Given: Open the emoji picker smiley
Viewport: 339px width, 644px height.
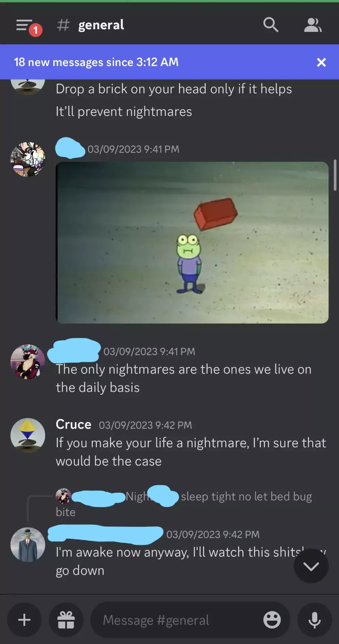Looking at the screenshot, I should [x=272, y=620].
